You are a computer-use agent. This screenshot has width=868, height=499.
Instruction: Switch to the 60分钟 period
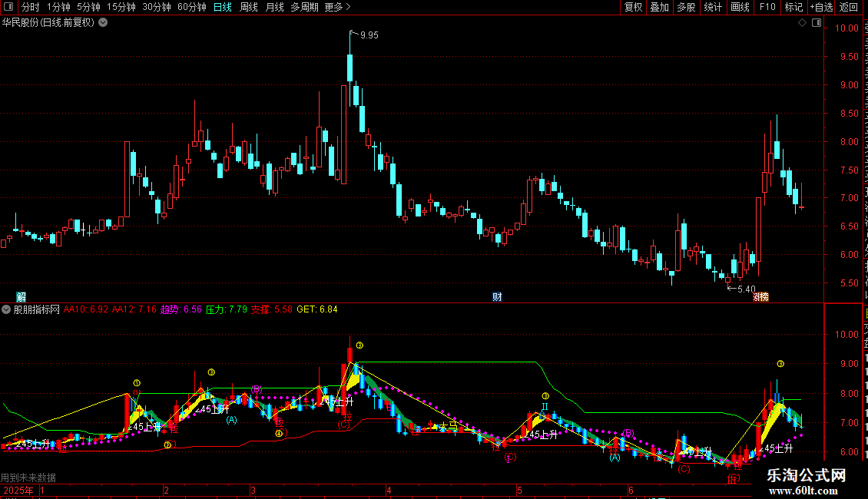(192, 7)
